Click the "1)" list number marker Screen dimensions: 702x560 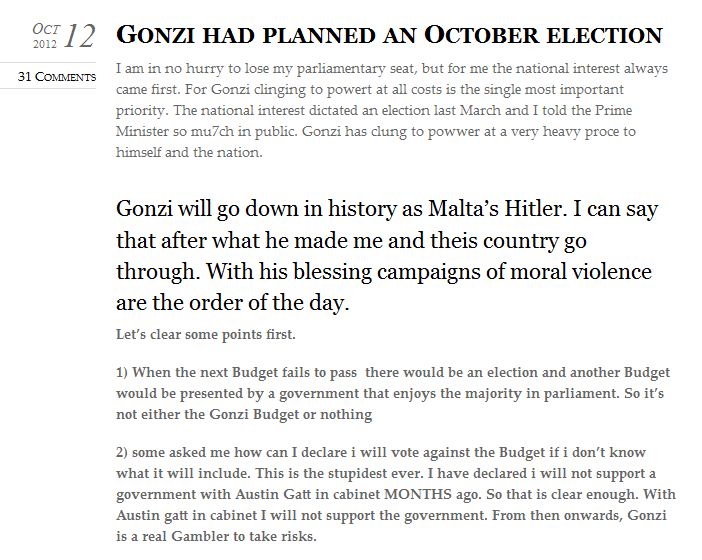(x=123, y=371)
